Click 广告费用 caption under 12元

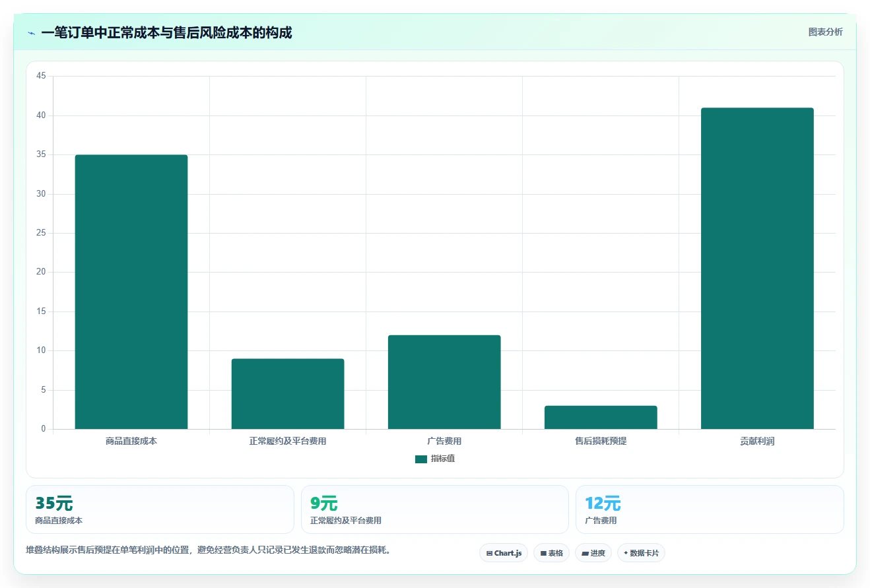(x=601, y=521)
